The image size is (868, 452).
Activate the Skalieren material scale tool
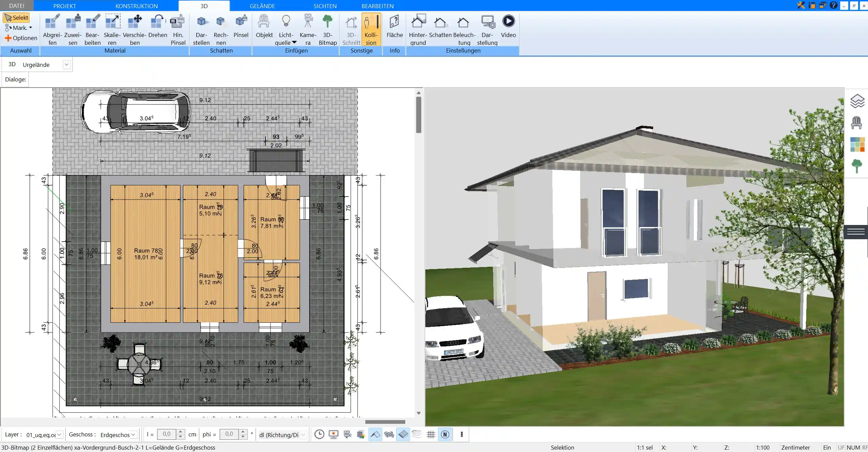point(112,30)
